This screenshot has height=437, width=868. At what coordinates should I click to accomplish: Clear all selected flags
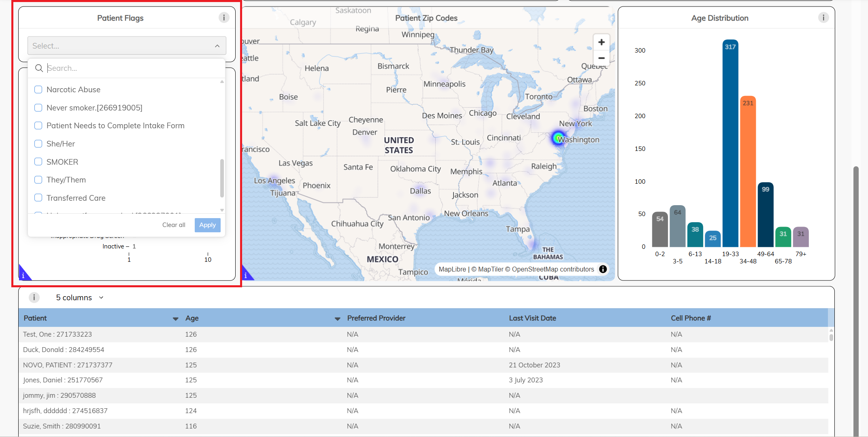[x=173, y=225]
